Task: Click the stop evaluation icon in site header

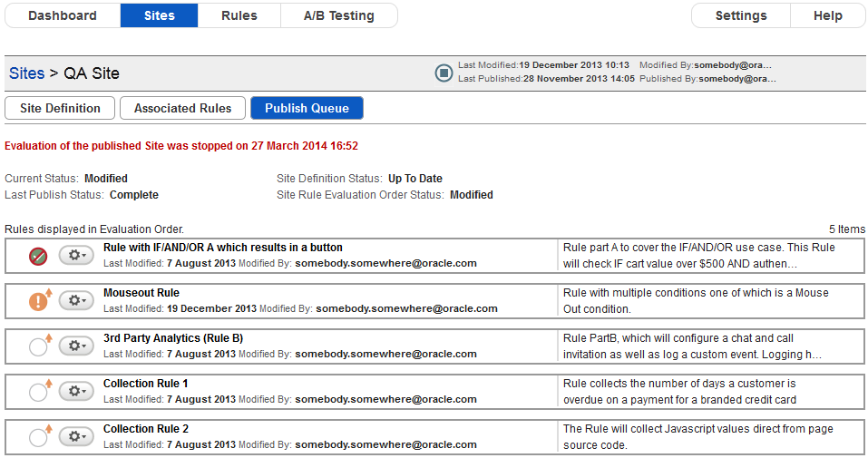Action: (444, 73)
